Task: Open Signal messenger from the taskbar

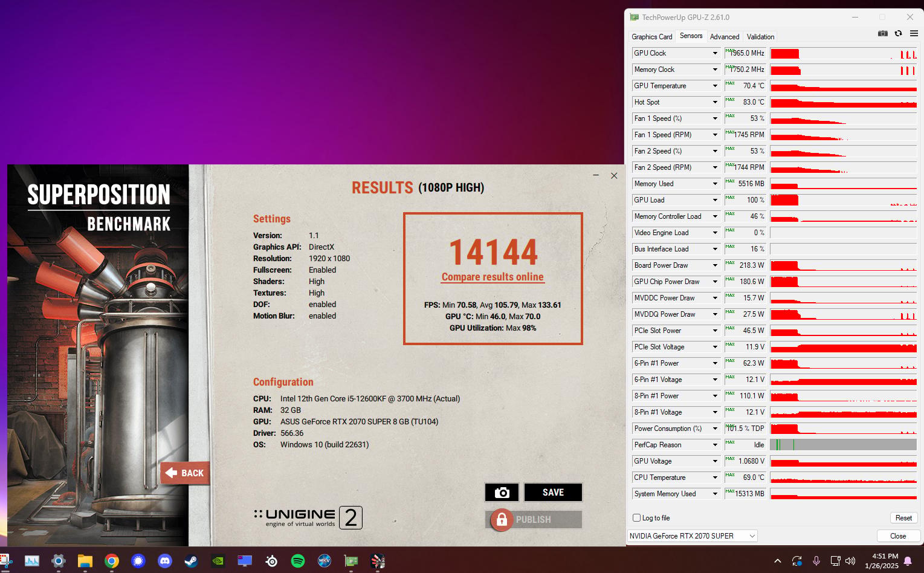Action: pyautogui.click(x=138, y=561)
